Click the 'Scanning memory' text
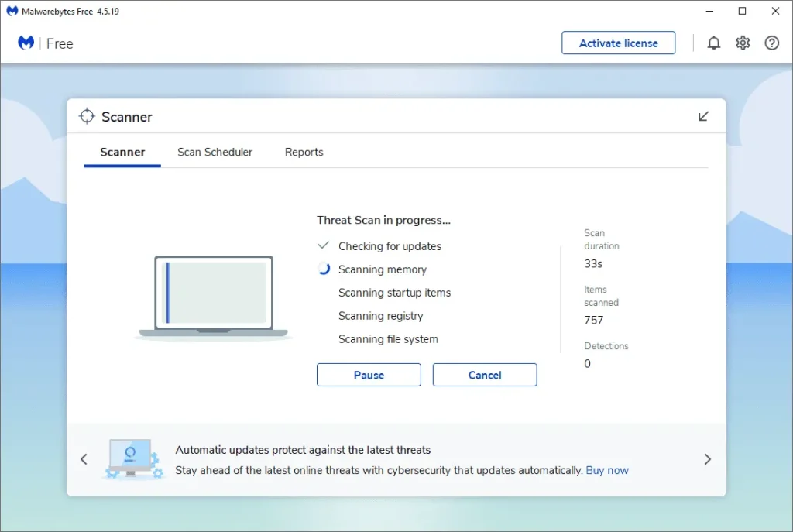The width and height of the screenshot is (793, 532). tap(383, 269)
